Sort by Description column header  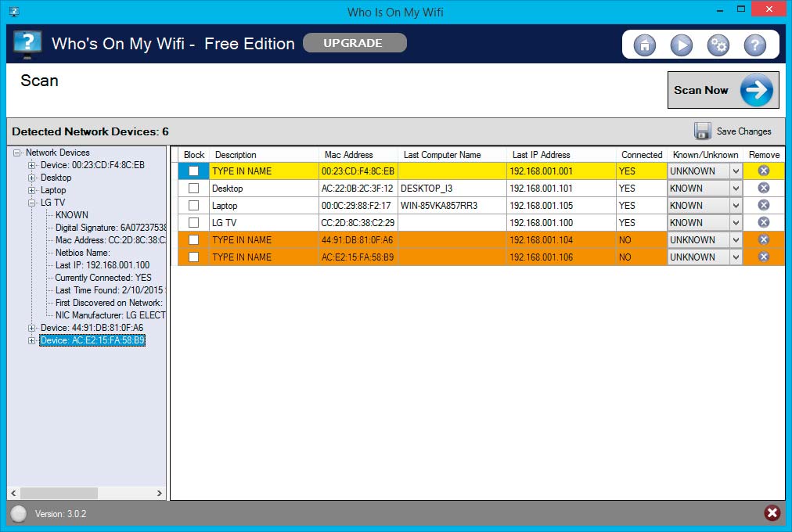pyautogui.click(x=264, y=155)
